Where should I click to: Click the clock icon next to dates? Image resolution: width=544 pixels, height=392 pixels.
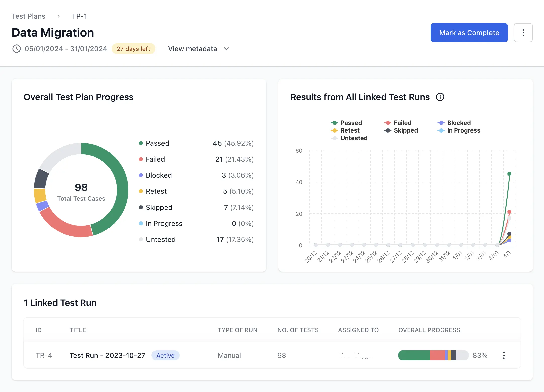[x=17, y=49]
